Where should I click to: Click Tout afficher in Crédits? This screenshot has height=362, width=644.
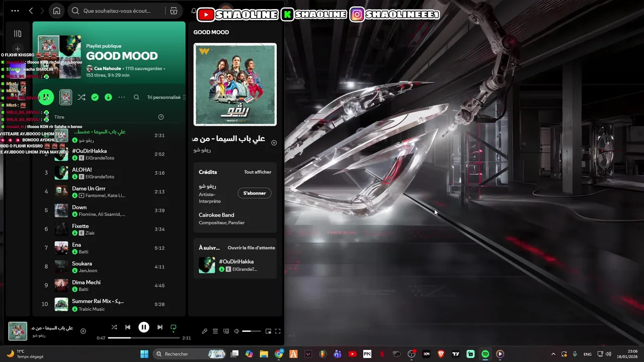tap(258, 172)
